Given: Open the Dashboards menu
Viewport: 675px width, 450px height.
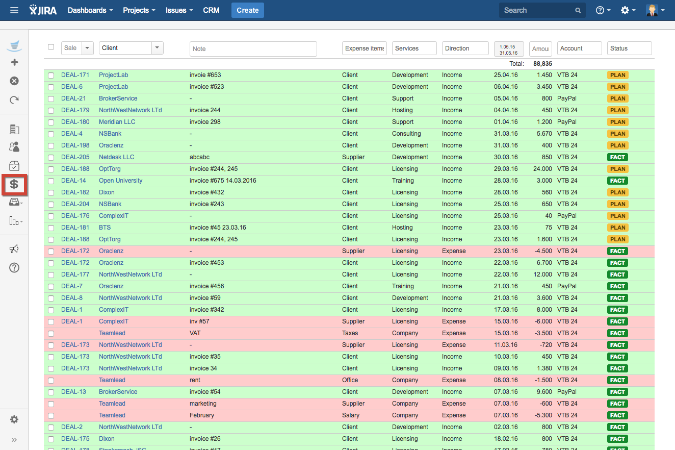Looking at the screenshot, I should coord(90,10).
